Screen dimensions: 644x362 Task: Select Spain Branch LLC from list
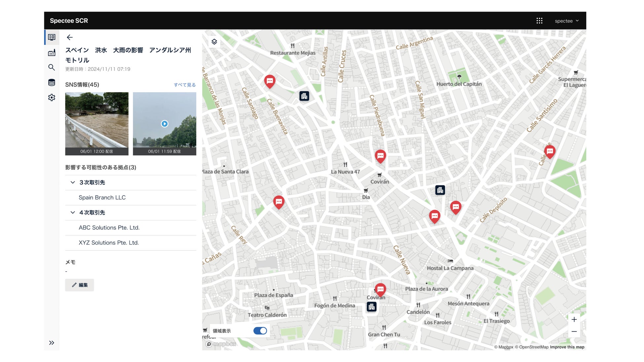[102, 197]
